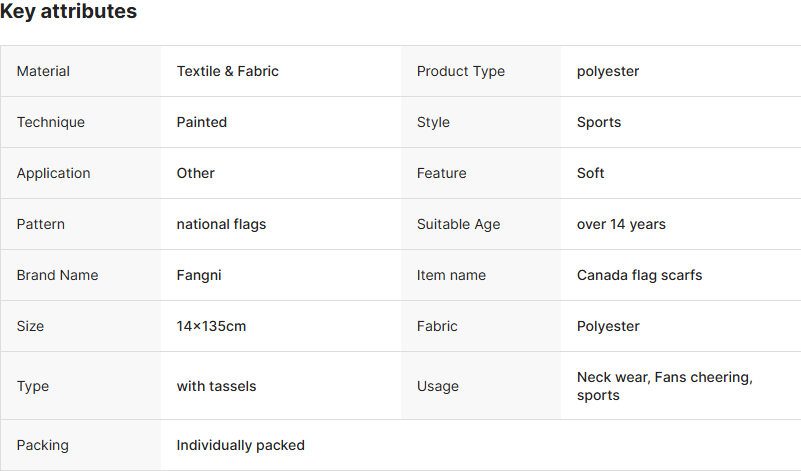Click the "Packing" attribute label
Image resolution: width=801 pixels, height=471 pixels.
point(43,445)
